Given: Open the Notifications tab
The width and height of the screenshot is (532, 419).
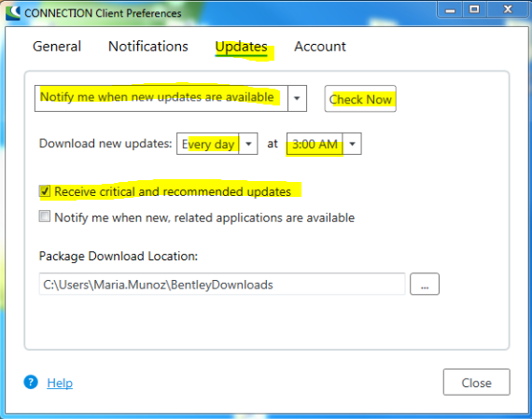Looking at the screenshot, I should point(147,47).
